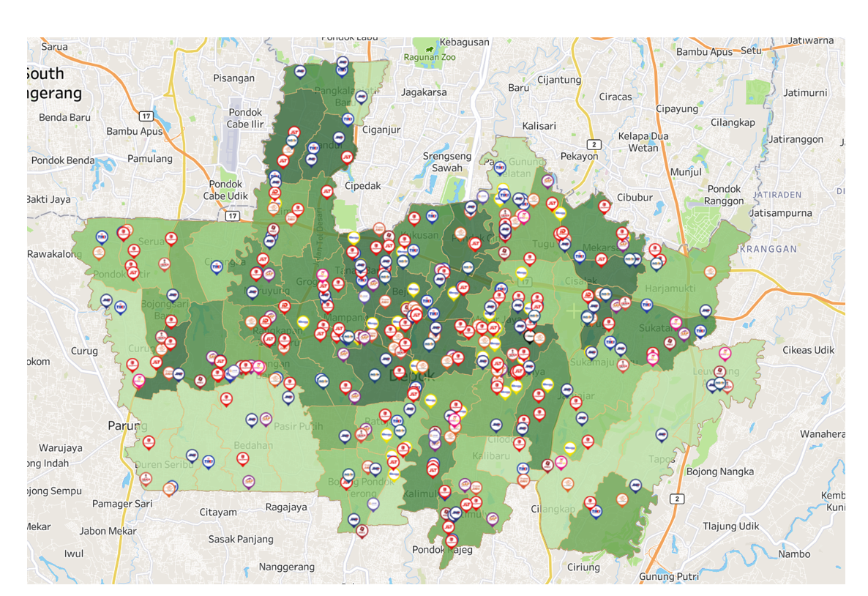868x596 pixels.
Task: Click the Tlajung Udik label
Action: tap(730, 526)
